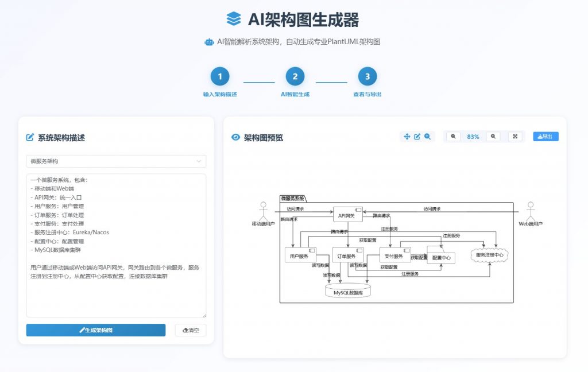Click the robot icon in the subtitle
The image size is (588, 372).
tap(209, 42)
